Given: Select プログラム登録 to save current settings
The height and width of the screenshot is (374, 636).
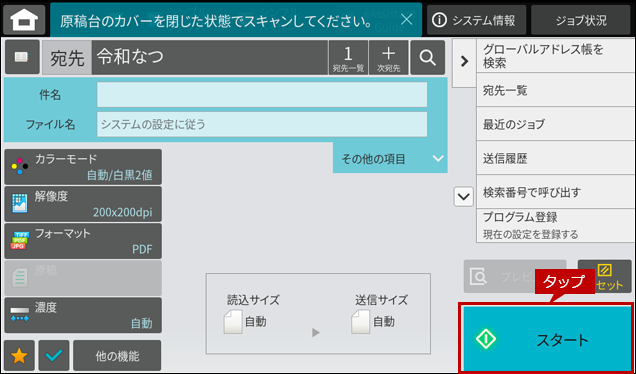Looking at the screenshot, I should click(556, 226).
